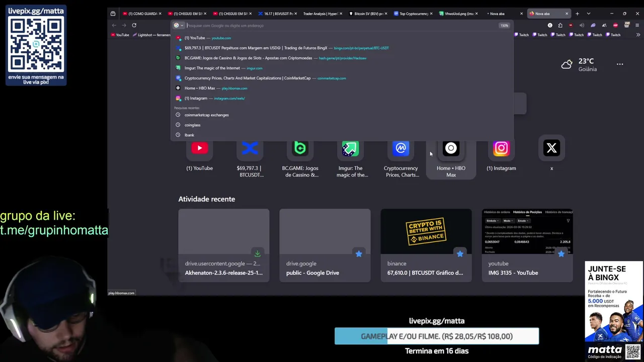Select the Home HBO Max play.hbomax.com suggestion
Screen dimensions: 644x362
pyautogui.click(x=342, y=88)
